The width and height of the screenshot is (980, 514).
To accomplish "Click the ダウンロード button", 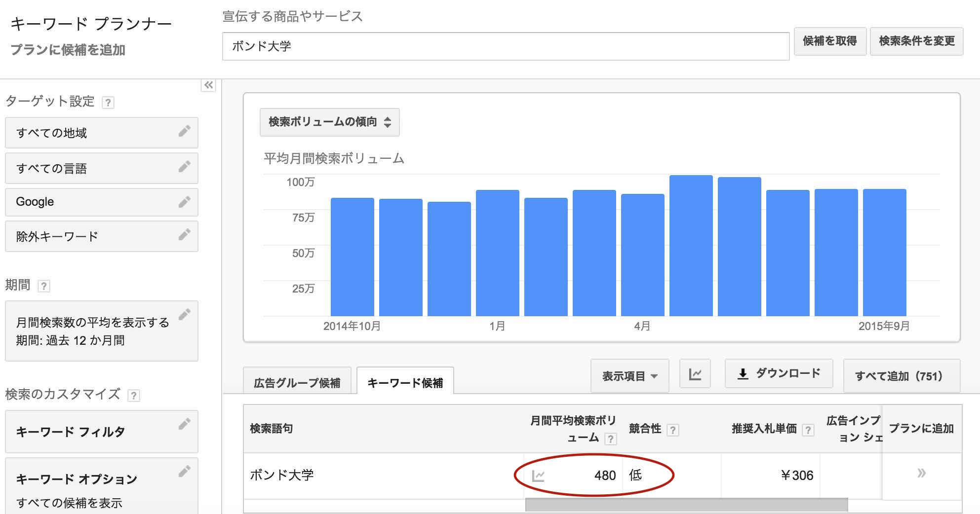I will [x=779, y=373].
